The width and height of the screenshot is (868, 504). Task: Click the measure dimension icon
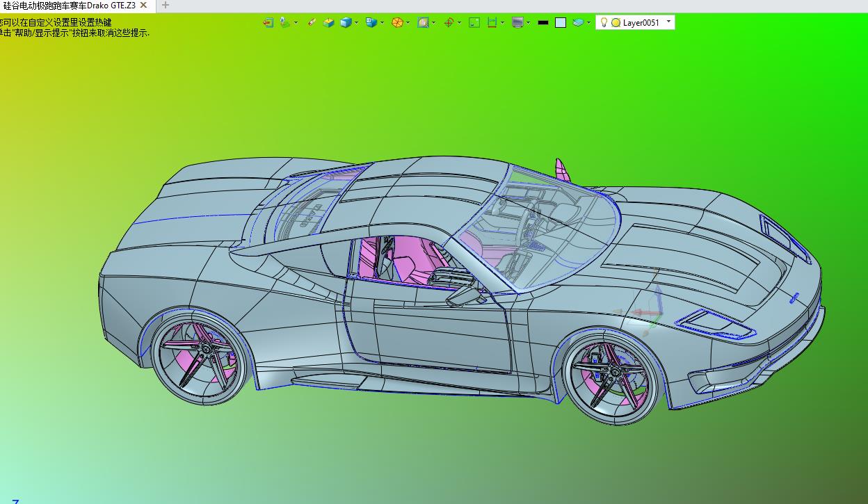[492, 22]
